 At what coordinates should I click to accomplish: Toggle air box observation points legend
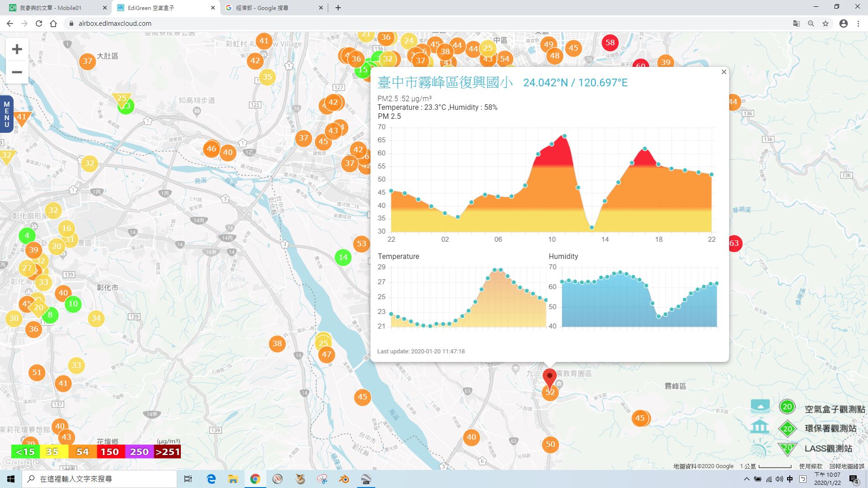click(x=835, y=409)
